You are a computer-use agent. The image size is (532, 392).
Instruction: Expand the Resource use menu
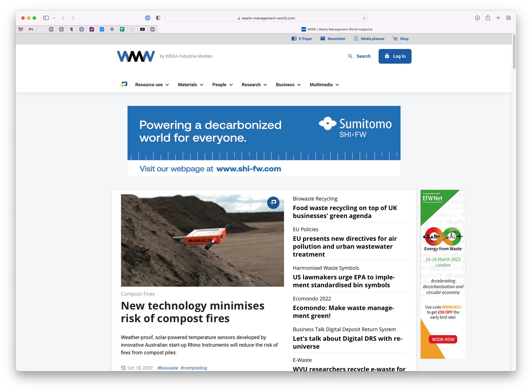tap(152, 85)
